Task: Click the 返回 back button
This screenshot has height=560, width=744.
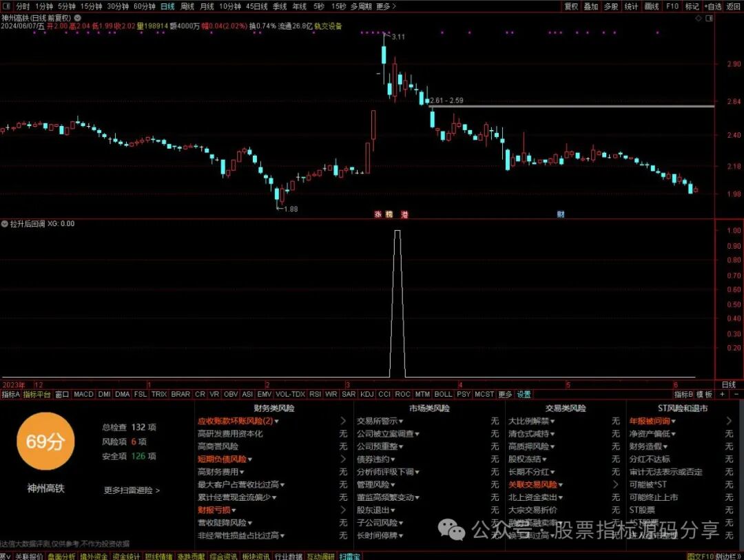Action: (x=733, y=6)
